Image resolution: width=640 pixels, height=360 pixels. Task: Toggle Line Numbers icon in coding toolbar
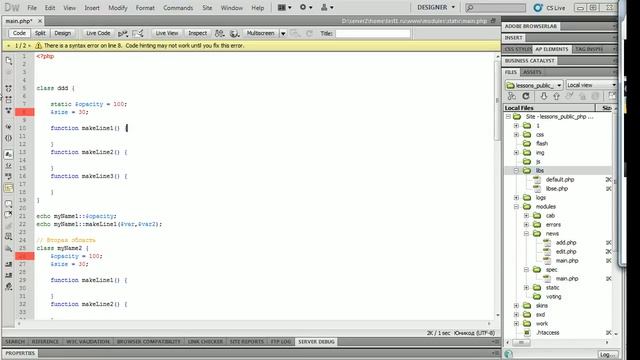(9, 154)
